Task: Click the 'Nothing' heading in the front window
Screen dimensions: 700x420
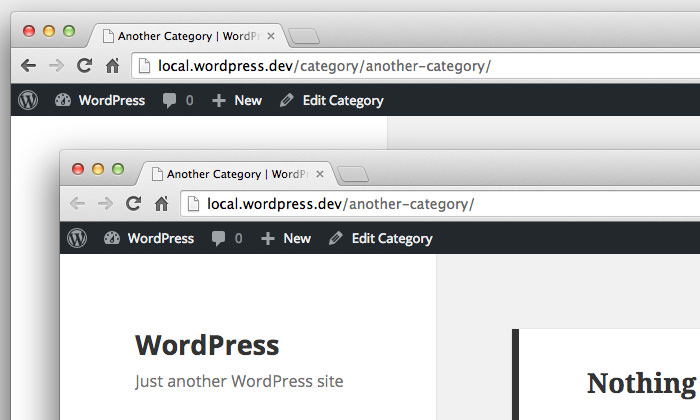Action: tap(642, 384)
